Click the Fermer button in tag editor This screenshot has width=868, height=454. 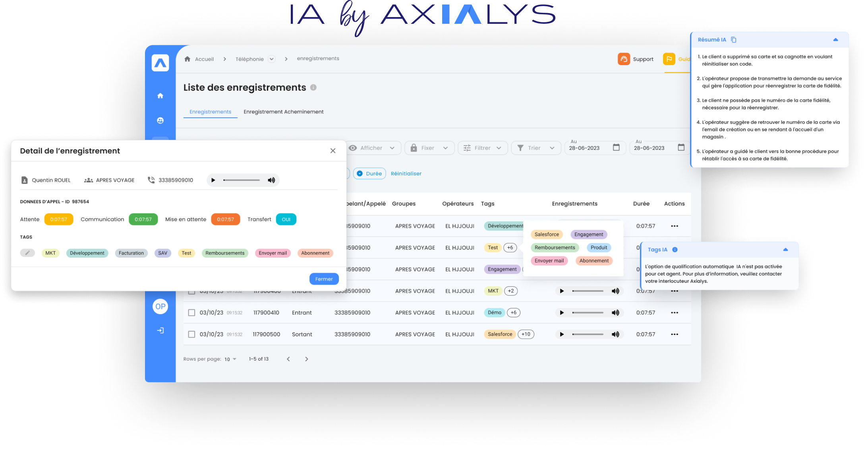click(x=324, y=279)
